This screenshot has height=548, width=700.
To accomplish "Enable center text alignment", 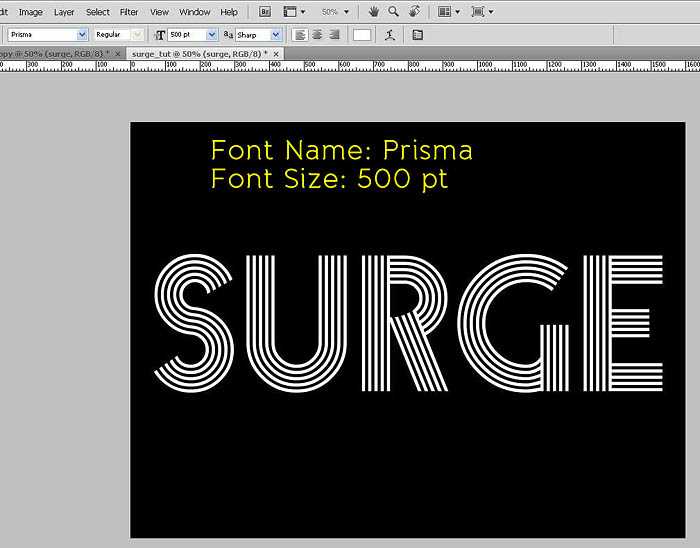I will 317,35.
